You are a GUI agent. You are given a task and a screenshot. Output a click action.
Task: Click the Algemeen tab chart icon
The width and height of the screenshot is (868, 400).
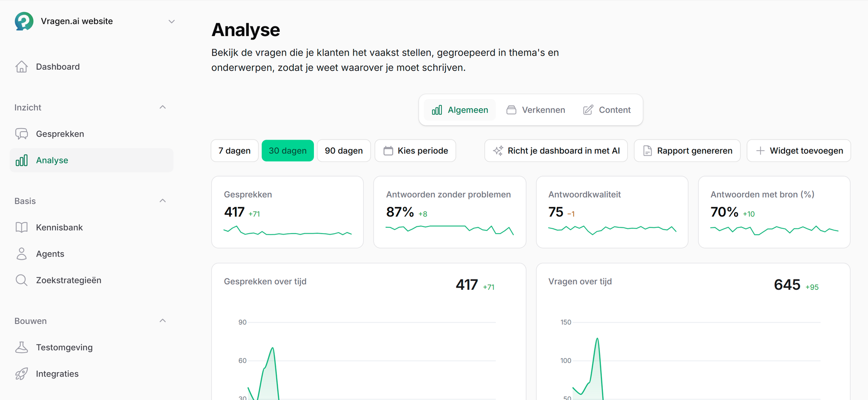point(437,110)
